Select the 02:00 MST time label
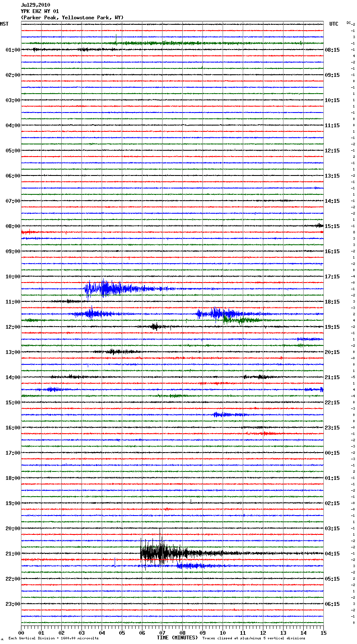This screenshot has width=357, height=644. [x=13, y=75]
